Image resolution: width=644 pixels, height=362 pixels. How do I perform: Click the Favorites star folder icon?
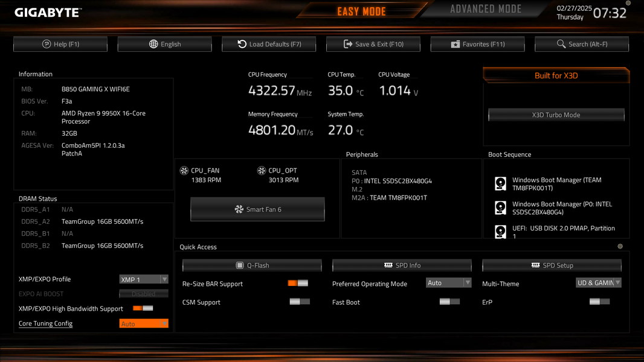[x=455, y=44]
